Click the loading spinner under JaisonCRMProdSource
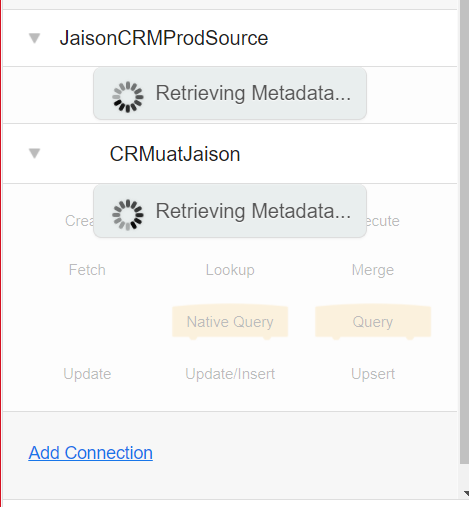 (128, 97)
